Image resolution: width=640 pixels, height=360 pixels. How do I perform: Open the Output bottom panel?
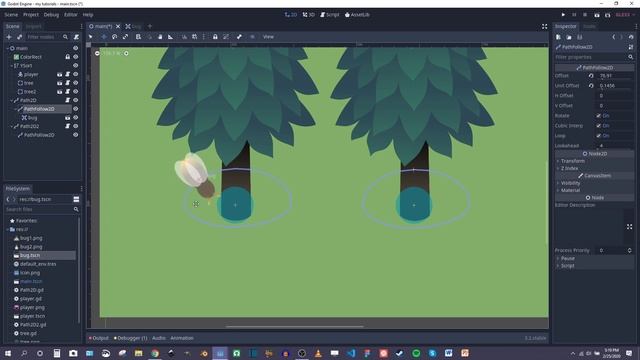(99, 338)
